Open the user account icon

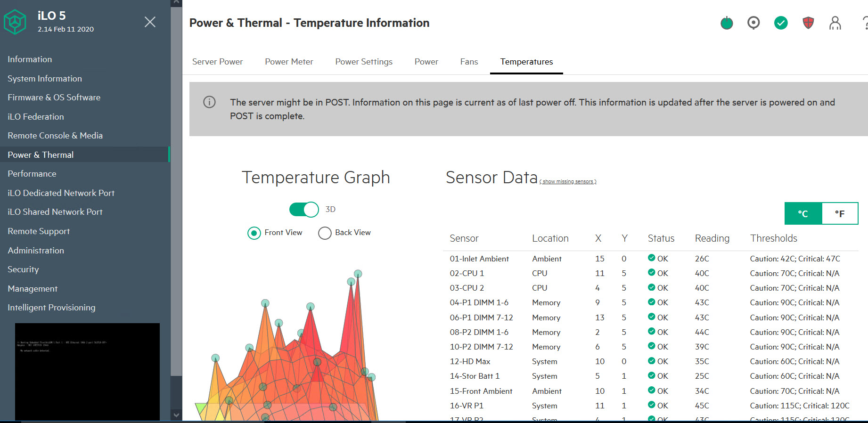(835, 23)
